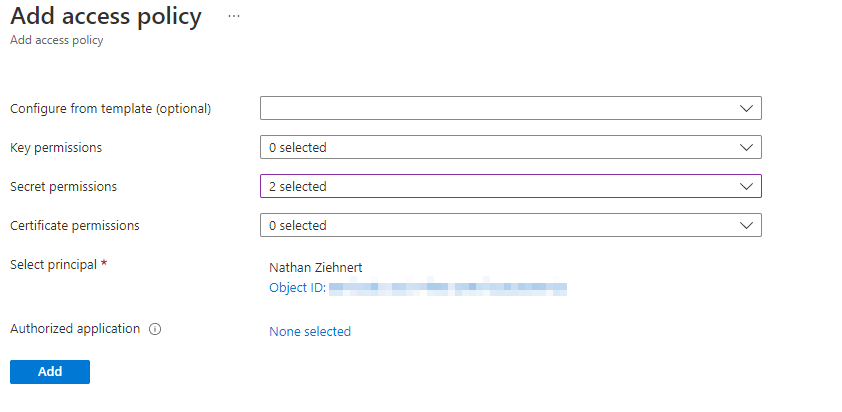The width and height of the screenshot is (842, 412).
Task: Select the principal name Nathan Ziehnert
Action: click(316, 268)
